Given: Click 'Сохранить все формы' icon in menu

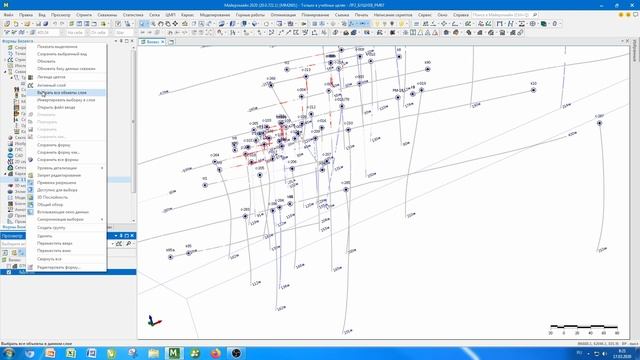Looking at the screenshot, I should pyautogui.click(x=31, y=160).
